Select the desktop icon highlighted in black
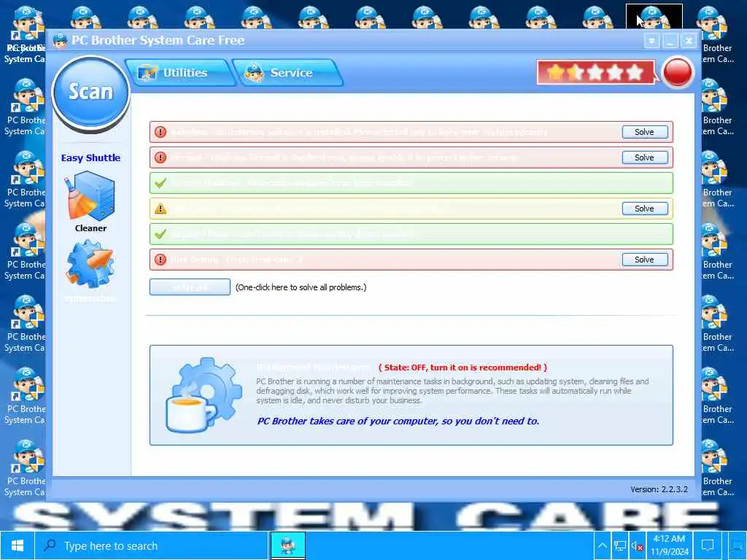This screenshot has height=560, width=747. (654, 16)
